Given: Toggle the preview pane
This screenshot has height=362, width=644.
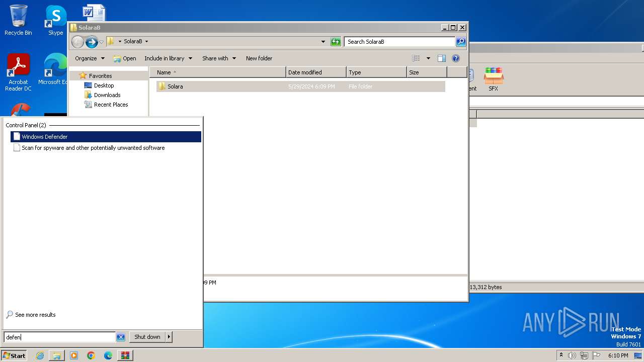Looking at the screenshot, I should pos(442,58).
